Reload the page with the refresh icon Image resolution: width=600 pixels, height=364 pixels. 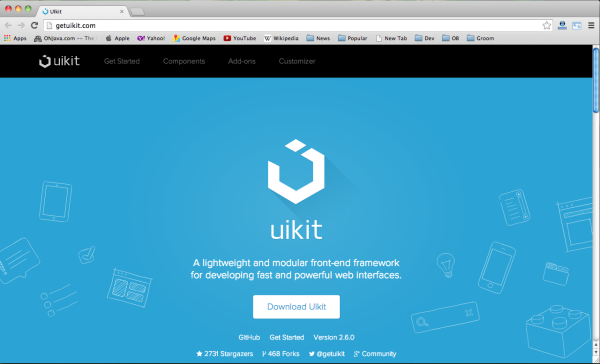pyautogui.click(x=34, y=25)
